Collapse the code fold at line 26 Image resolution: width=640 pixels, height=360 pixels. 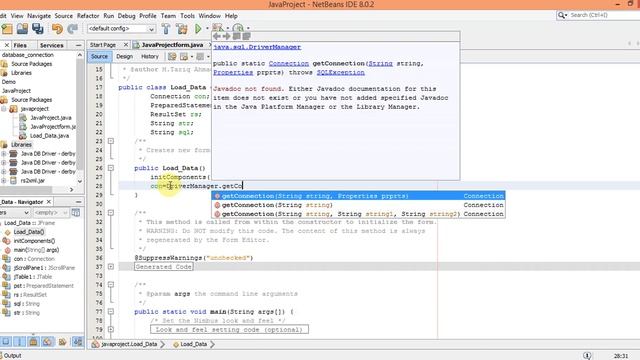click(x=111, y=168)
